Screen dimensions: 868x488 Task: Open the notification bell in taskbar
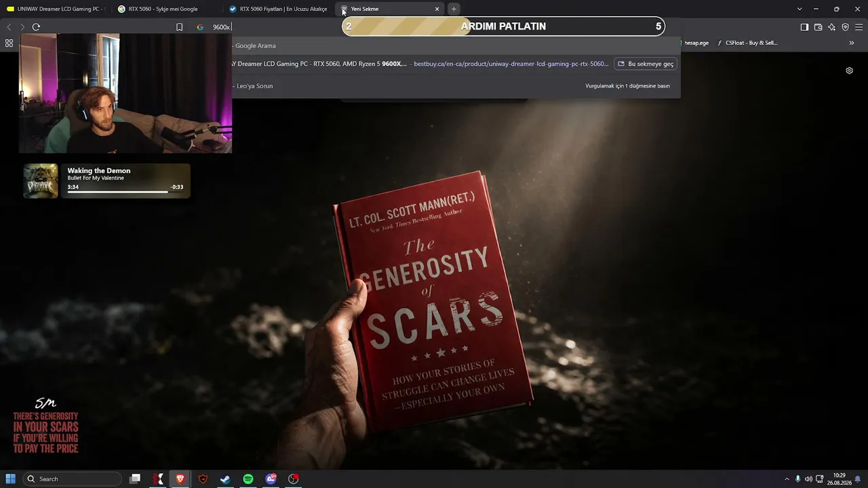tap(858, 479)
